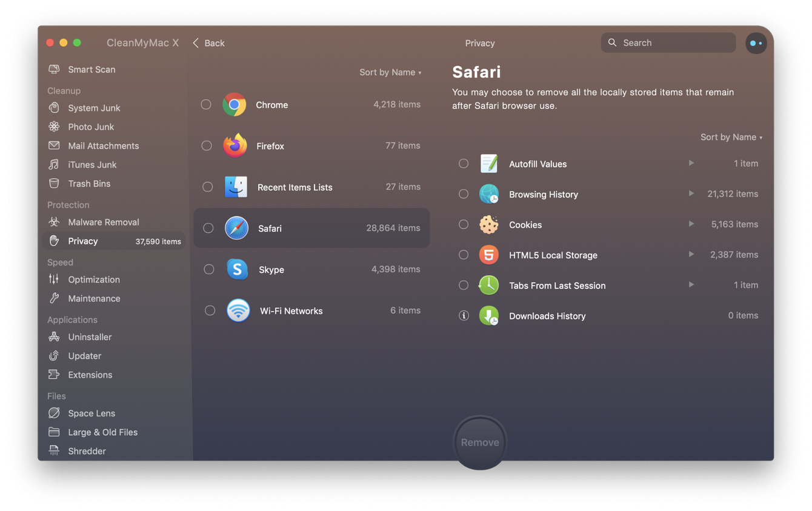The height and width of the screenshot is (511, 812).
Task: Expand the HTML5 Local Storage entry
Action: tap(691, 255)
